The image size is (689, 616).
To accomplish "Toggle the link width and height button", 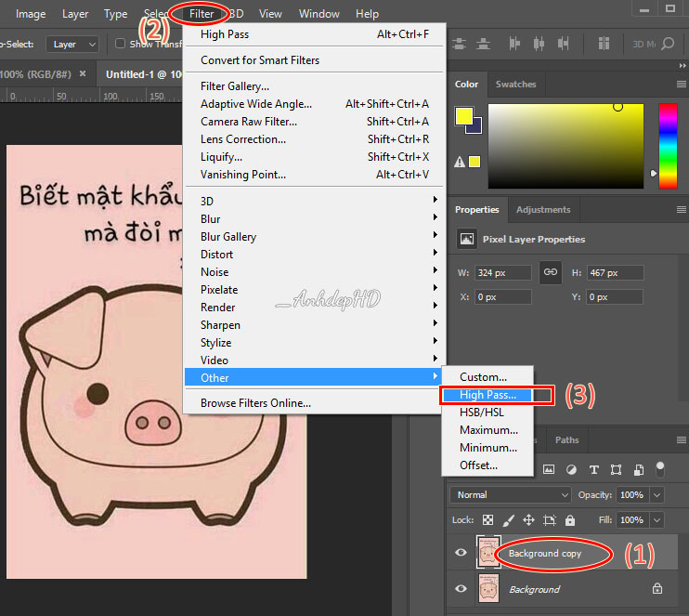I will click(x=551, y=272).
